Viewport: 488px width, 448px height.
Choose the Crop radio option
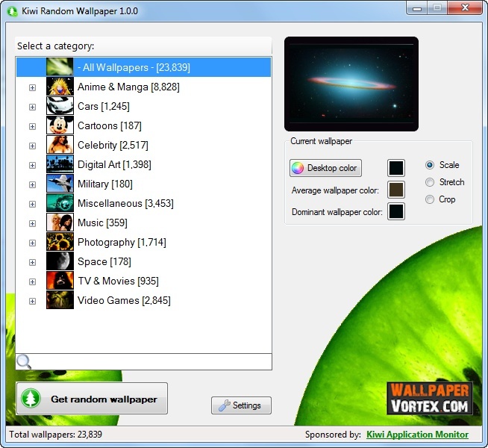pyautogui.click(x=430, y=199)
